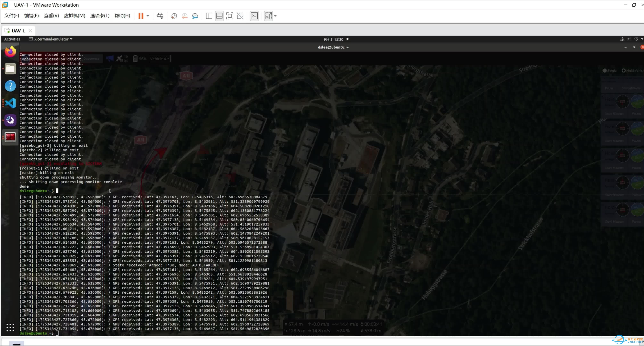This screenshot has height=346, width=644.
Task: Expand the stretch guest options arrow
Action: click(276, 16)
